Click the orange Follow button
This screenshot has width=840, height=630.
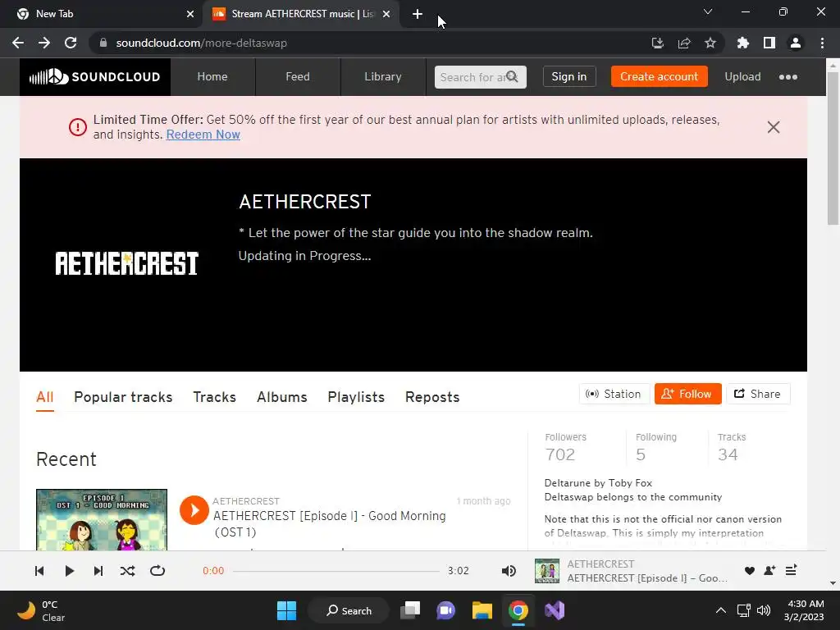[x=688, y=394]
